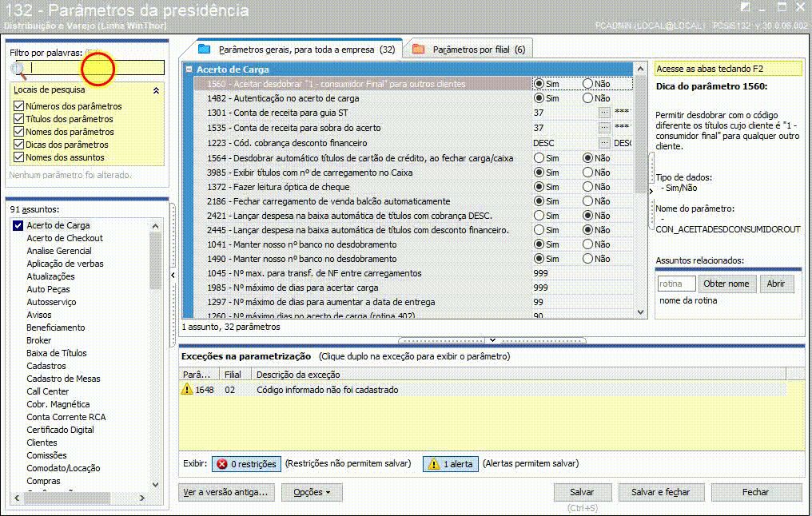The width and height of the screenshot is (812, 516).
Task: Select Sim for parameter 1564
Action: tap(539, 158)
